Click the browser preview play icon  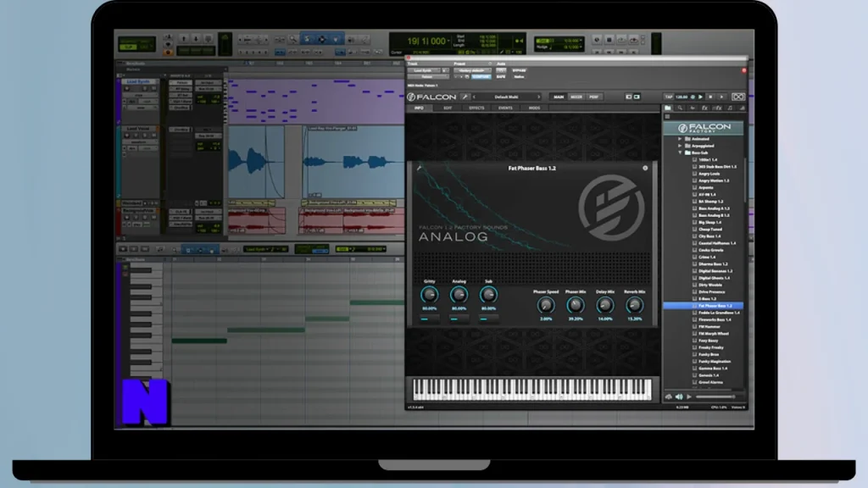point(689,396)
